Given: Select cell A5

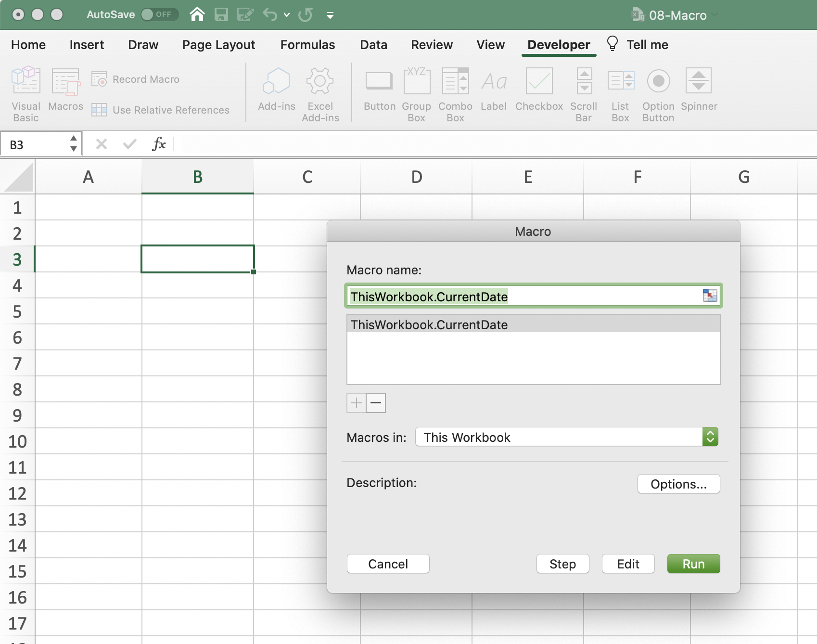Looking at the screenshot, I should [89, 311].
